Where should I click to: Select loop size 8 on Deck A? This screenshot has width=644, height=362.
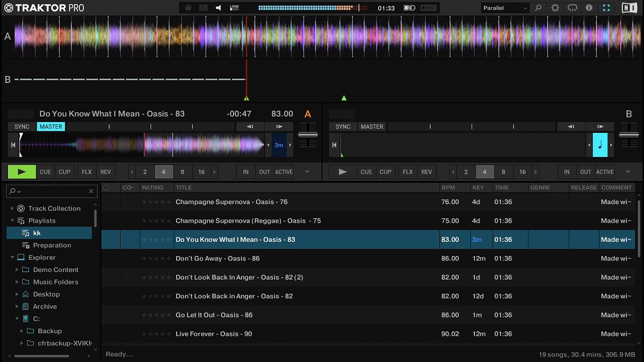(x=182, y=172)
